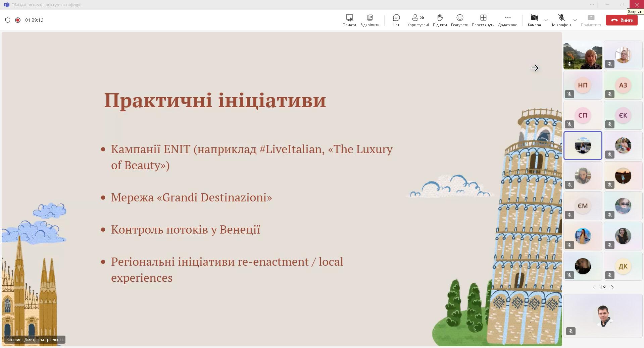This screenshot has width=644, height=348.
Task: Turn on the Камера
Action: tap(534, 20)
